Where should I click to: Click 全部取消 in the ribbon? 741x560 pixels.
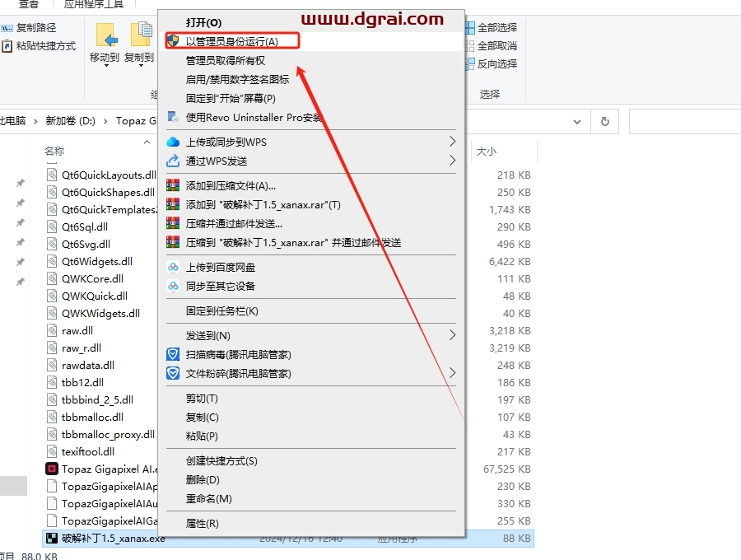point(497,46)
